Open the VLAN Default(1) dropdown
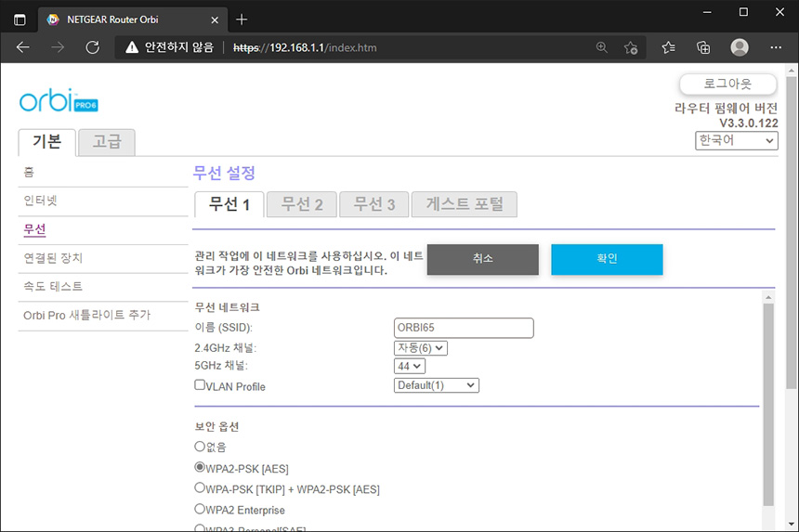Viewport: 799px width, 532px height. (x=436, y=385)
